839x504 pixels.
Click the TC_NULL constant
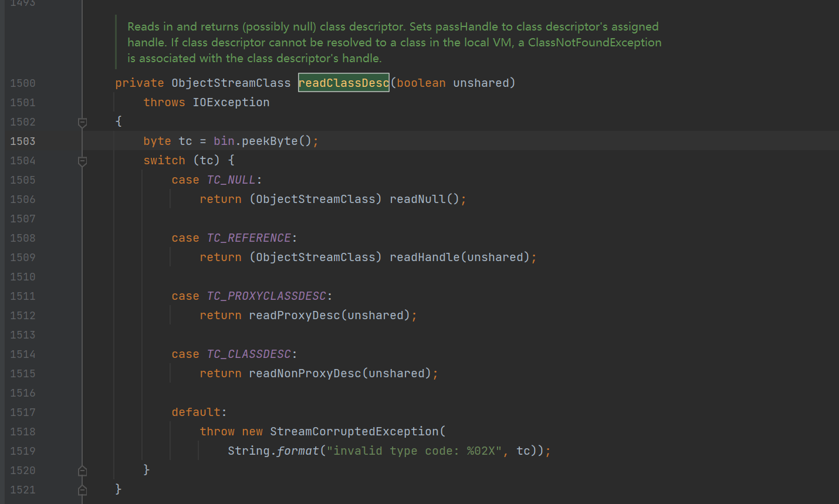(x=231, y=180)
